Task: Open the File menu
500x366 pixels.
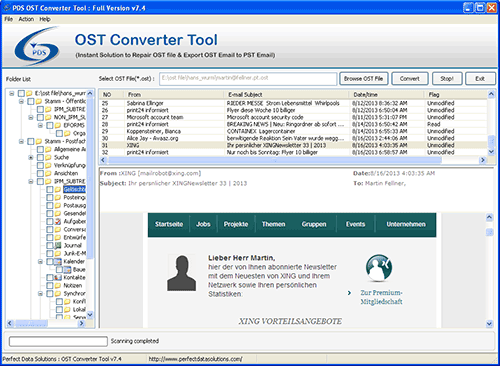Action: tap(8, 19)
